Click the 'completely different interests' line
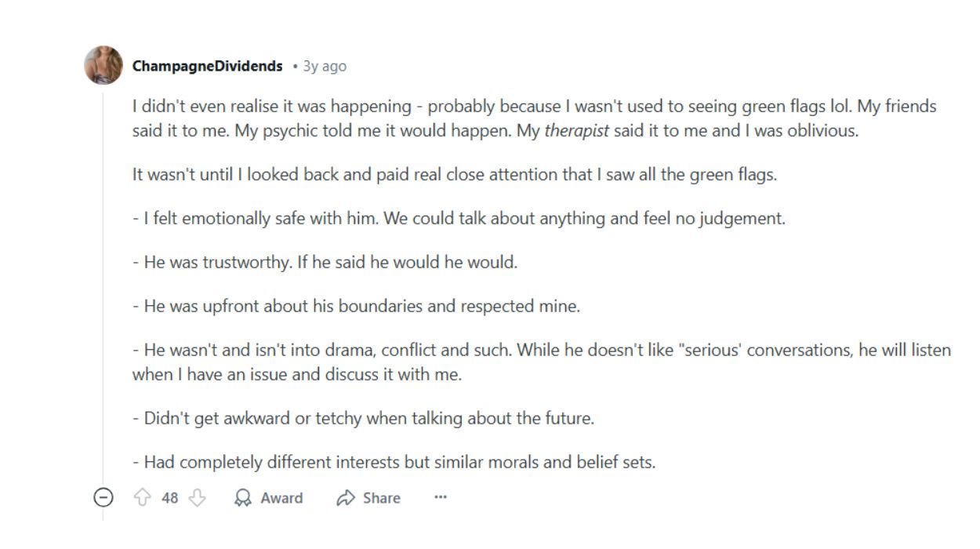The height and width of the screenshot is (549, 980). [x=394, y=463]
